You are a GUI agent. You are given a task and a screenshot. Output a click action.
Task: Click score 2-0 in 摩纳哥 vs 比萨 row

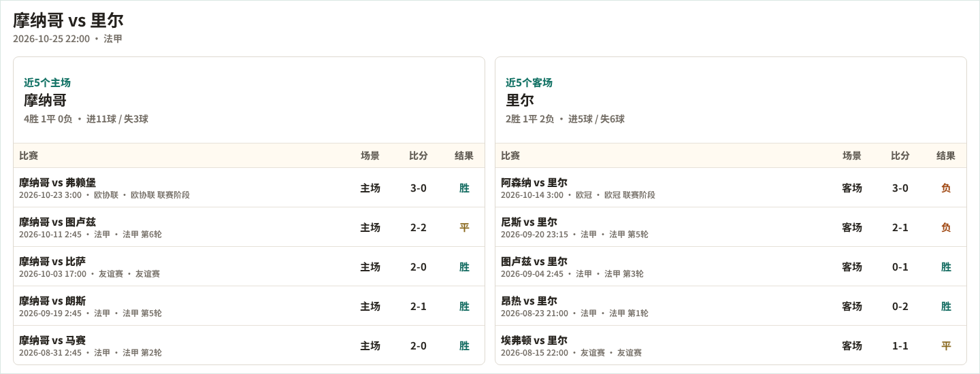coord(419,267)
